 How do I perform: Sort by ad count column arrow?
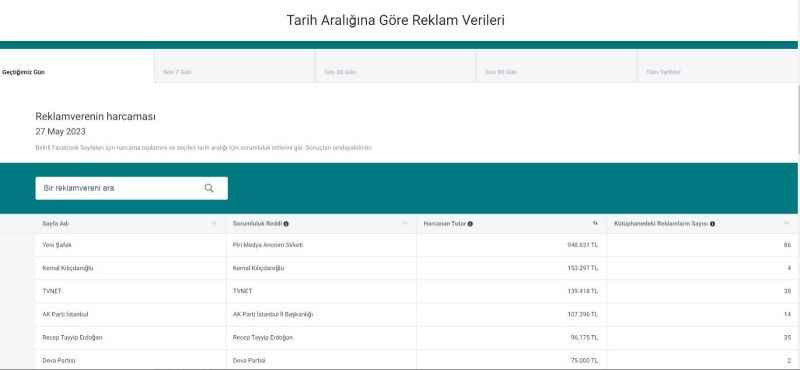click(787, 224)
